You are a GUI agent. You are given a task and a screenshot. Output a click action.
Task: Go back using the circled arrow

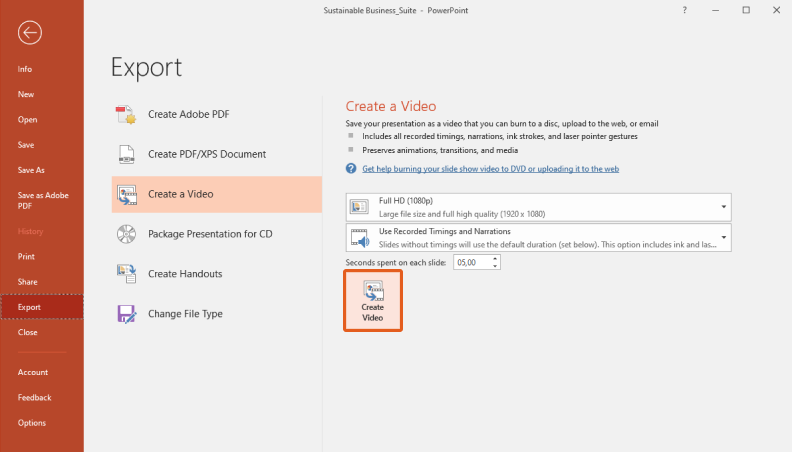click(30, 33)
